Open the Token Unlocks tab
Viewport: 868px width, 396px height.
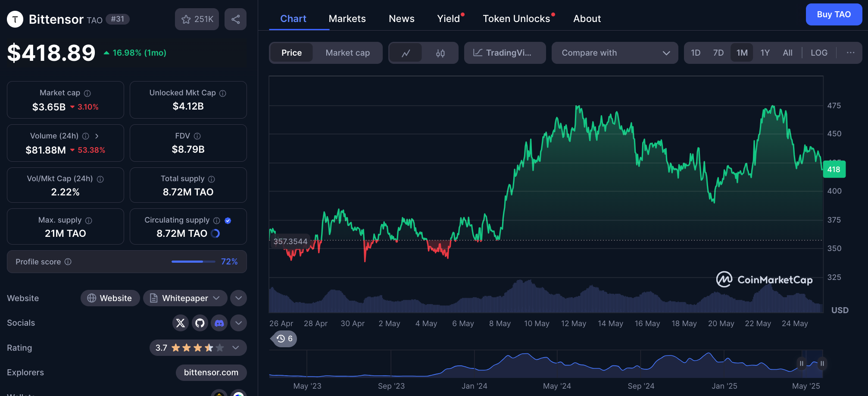click(x=516, y=19)
